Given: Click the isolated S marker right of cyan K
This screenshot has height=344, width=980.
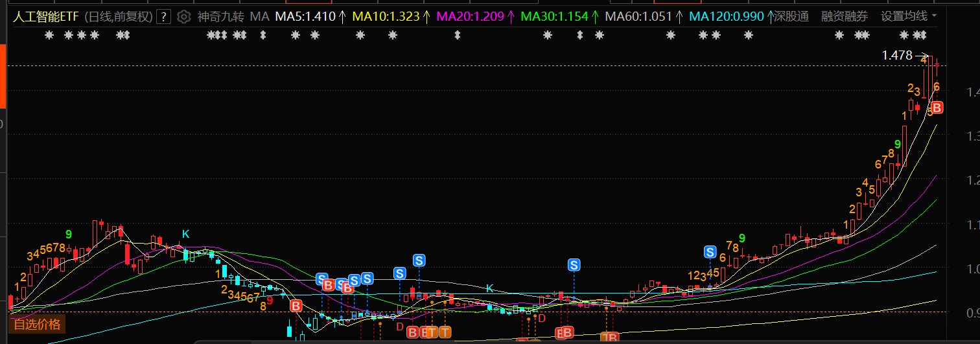Looking at the screenshot, I should click(x=574, y=264).
